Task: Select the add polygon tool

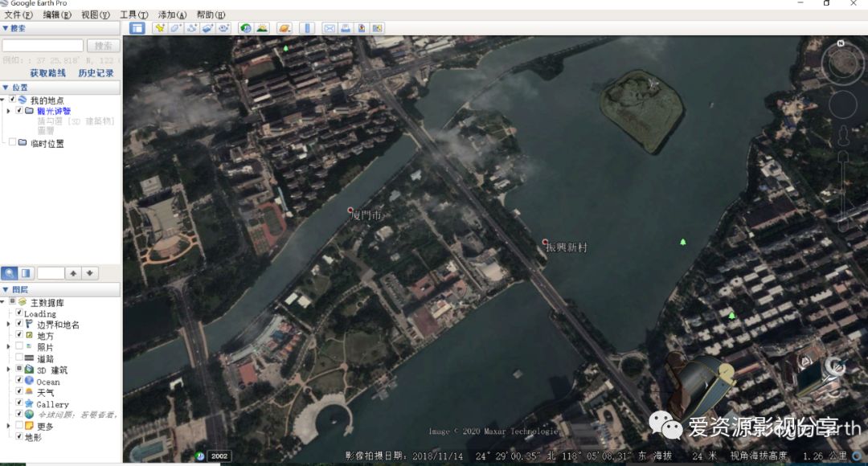Action: 175,28
